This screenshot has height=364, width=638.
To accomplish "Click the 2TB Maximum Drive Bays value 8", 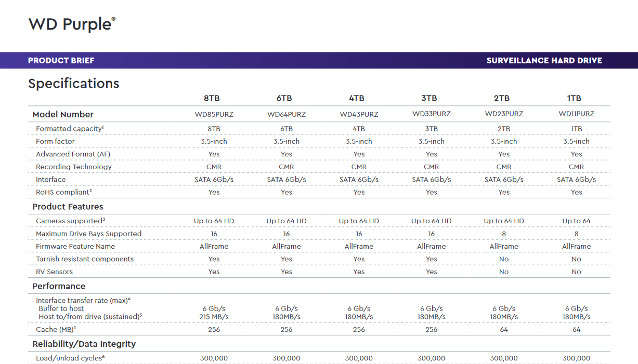I will click(x=504, y=234).
